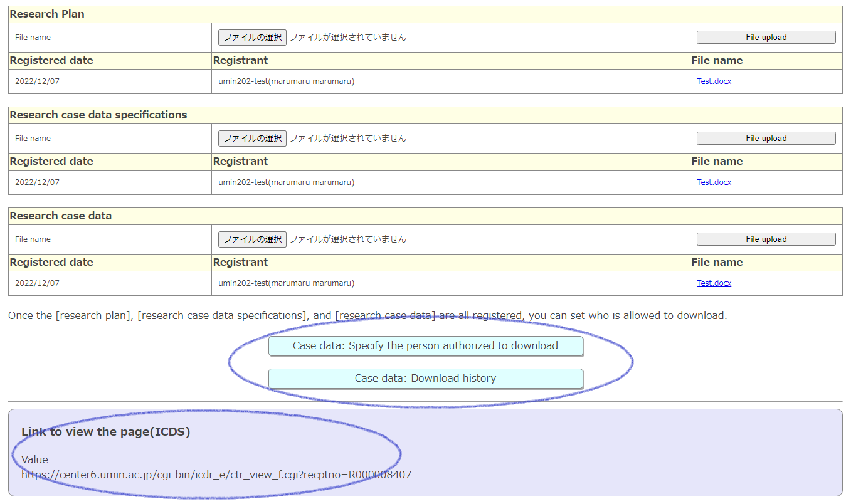Select registrant cell in Research case data specifications

(286, 182)
